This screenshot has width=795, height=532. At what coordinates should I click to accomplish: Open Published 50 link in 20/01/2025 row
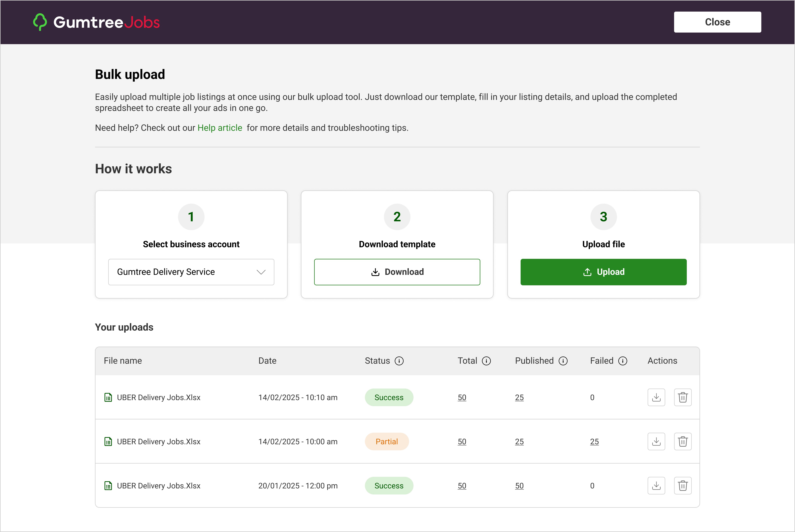519,485
